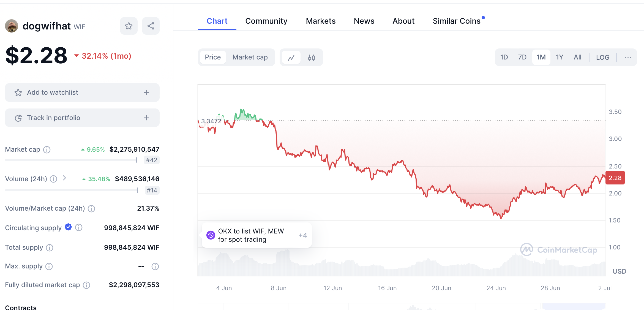Viewport: 644px width, 310px height.
Task: Click the Market cap info icon
Action: [47, 150]
